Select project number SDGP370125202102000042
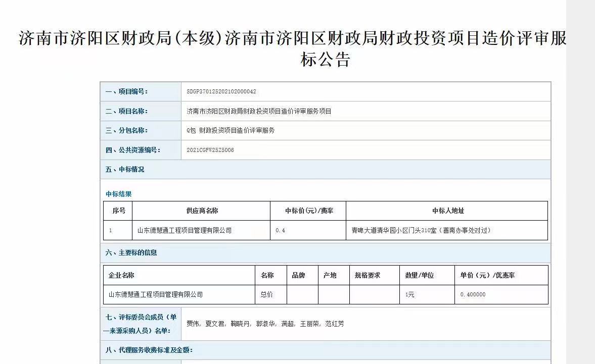Screen dimensions: 595x364 coord(221,92)
